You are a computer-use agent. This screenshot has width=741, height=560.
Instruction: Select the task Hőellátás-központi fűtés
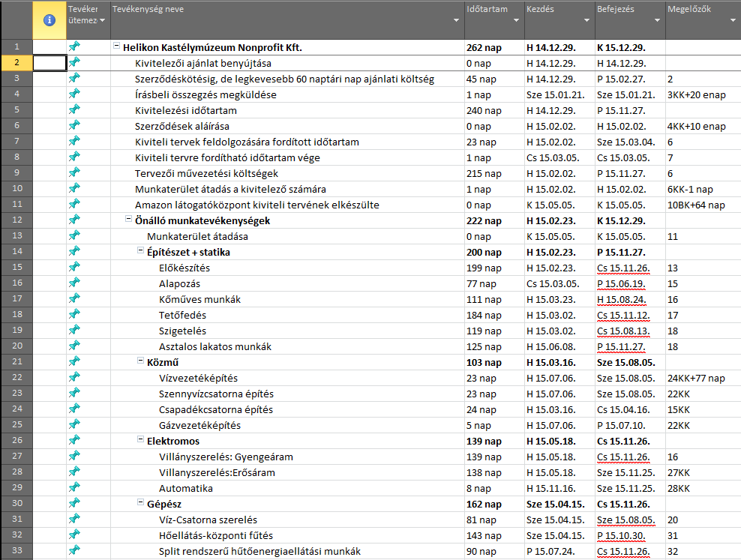click(x=216, y=535)
